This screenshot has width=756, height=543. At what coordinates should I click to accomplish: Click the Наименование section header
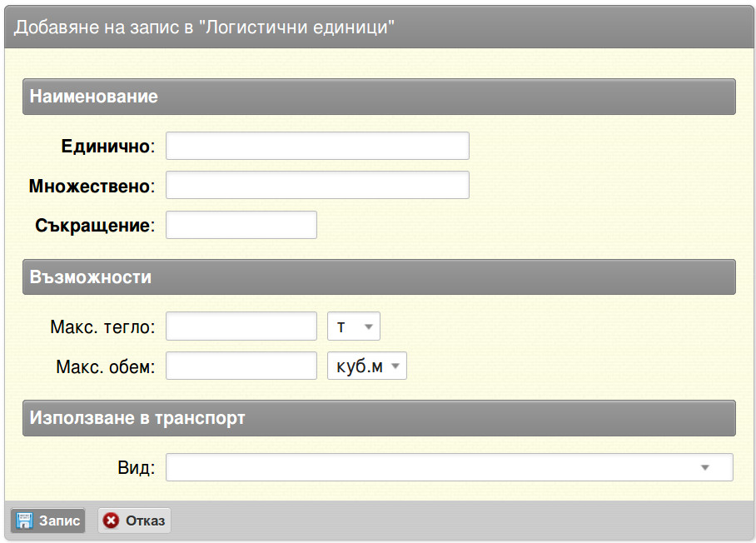(379, 97)
